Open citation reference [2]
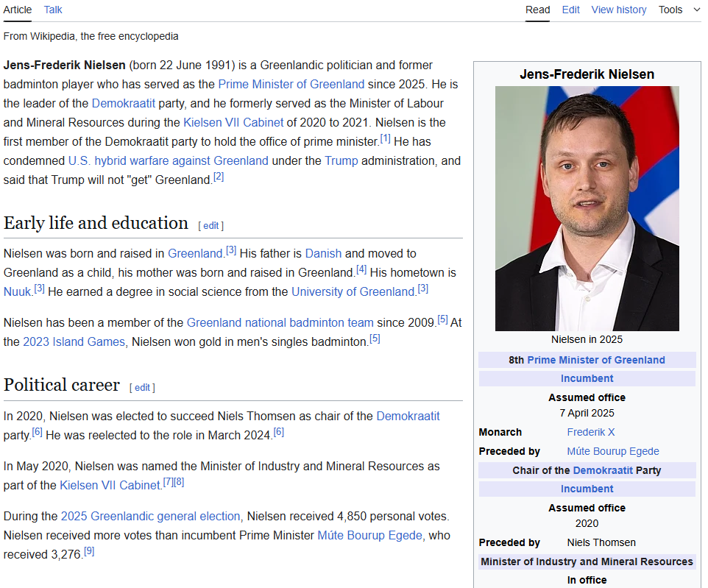The height and width of the screenshot is (588, 708). point(219,177)
